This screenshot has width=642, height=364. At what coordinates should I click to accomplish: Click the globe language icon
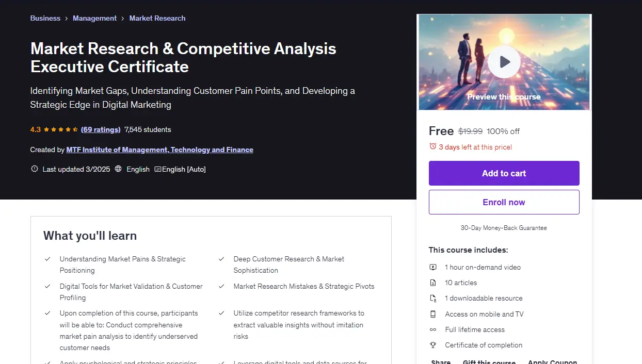pyautogui.click(x=118, y=169)
